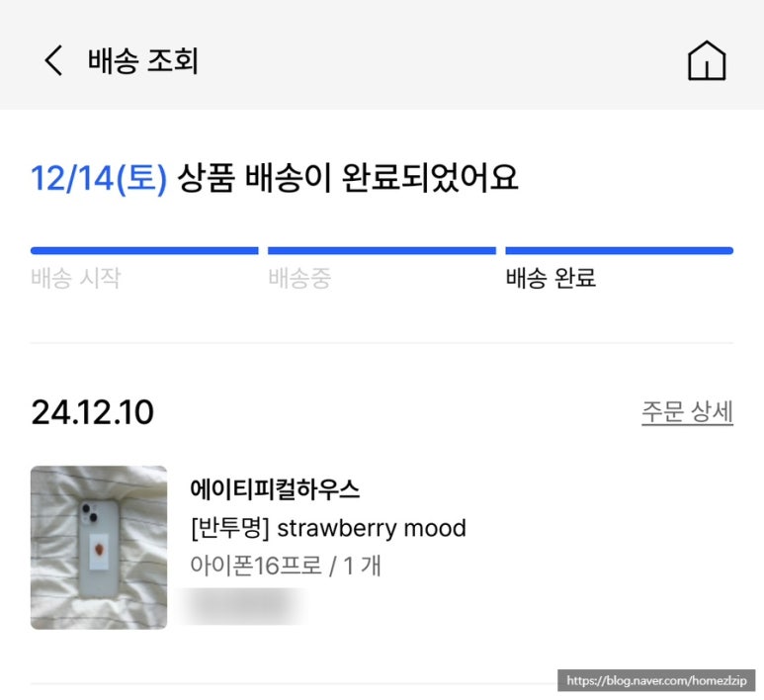
Task: Click the 12/14(토) delivery date text
Action: (x=99, y=178)
